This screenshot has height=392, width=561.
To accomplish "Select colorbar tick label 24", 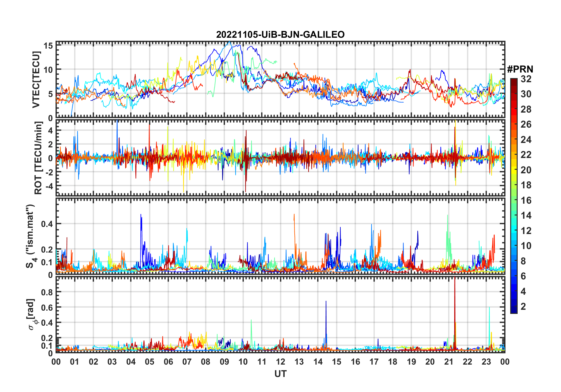I will tap(526, 140).
